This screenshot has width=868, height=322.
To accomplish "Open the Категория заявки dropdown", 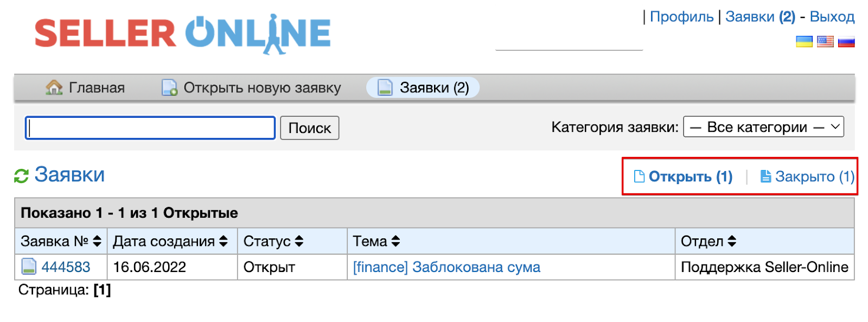I will 763,127.
